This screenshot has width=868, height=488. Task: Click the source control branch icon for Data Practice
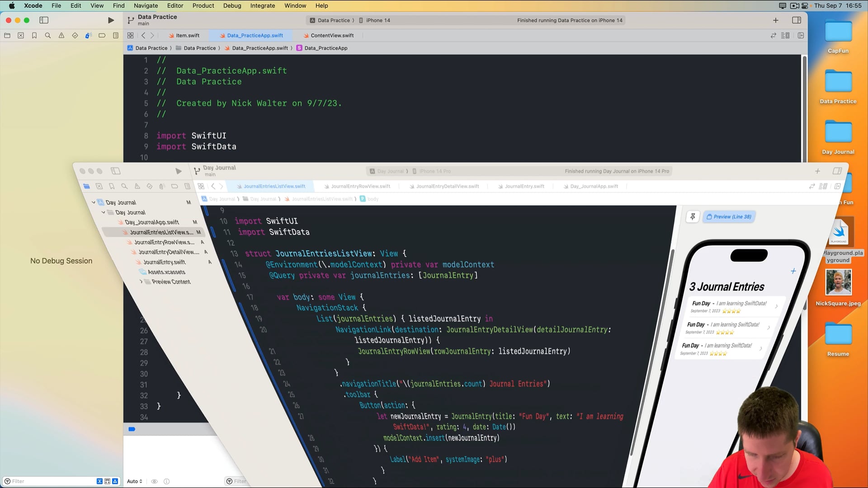click(x=131, y=20)
